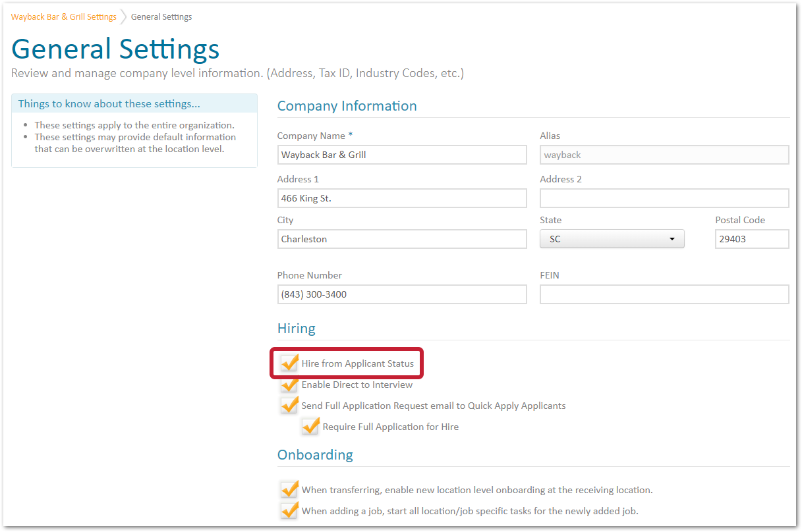Uncheck Send Full Application Request email option
The height and width of the screenshot is (532, 802).
coord(289,405)
